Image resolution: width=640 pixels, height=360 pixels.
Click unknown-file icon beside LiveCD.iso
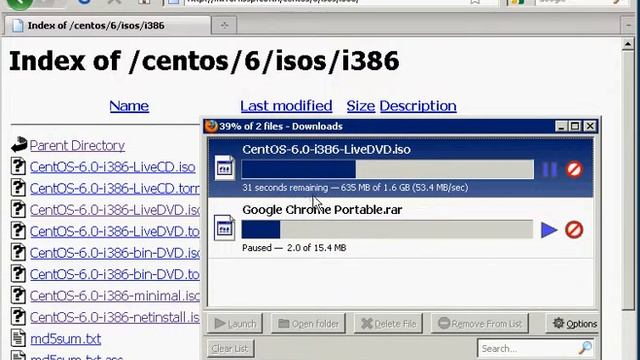[x=18, y=167]
